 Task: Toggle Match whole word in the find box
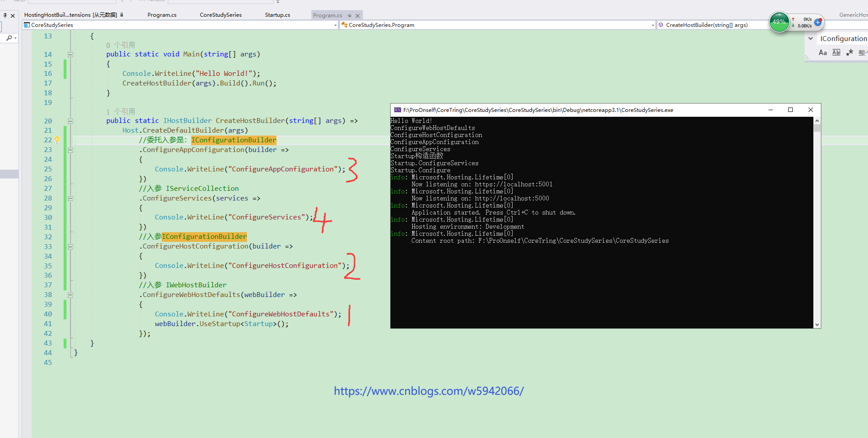836,52
